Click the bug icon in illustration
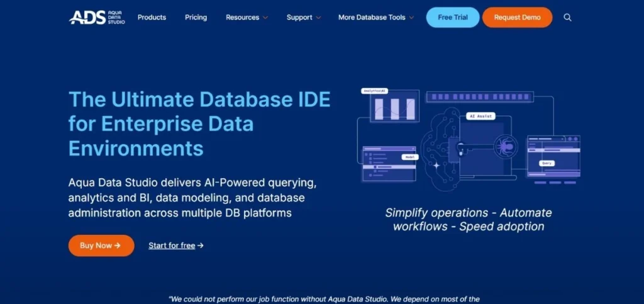 (505, 146)
